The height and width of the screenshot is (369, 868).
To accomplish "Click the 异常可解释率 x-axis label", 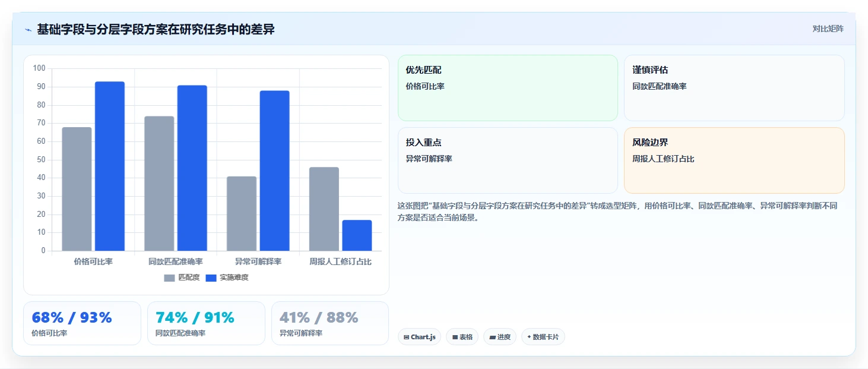I will click(x=258, y=261).
